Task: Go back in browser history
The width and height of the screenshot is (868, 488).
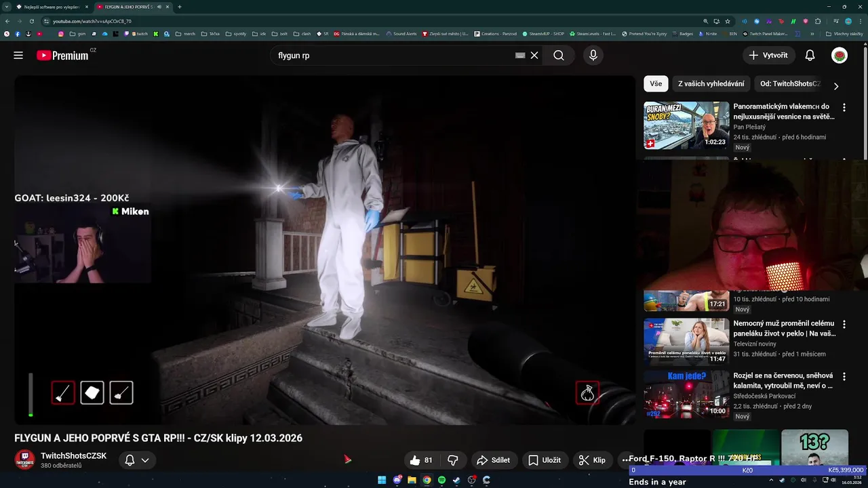Action: (7, 21)
